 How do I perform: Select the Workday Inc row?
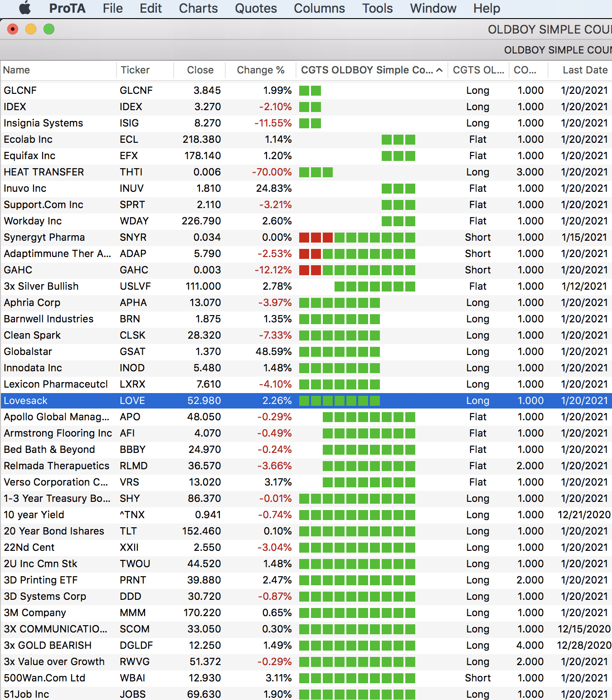(306, 221)
